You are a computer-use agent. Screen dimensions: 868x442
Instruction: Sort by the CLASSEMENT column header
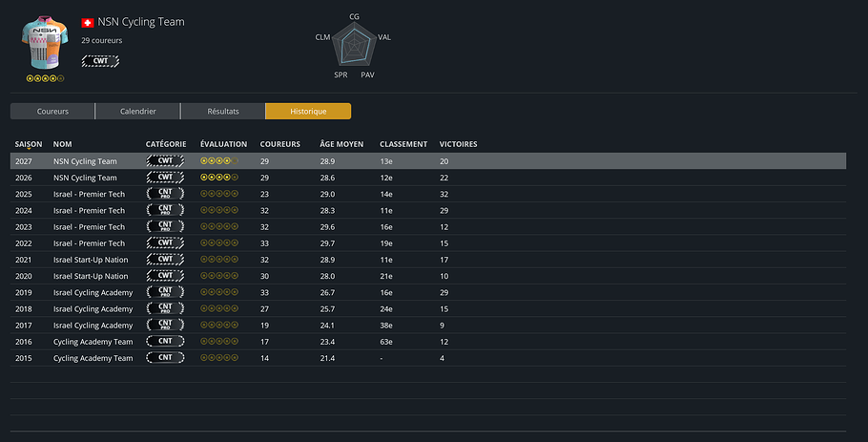click(x=403, y=144)
